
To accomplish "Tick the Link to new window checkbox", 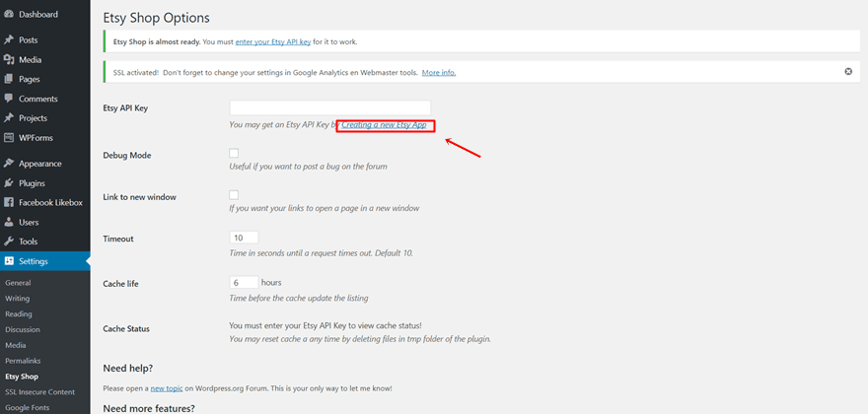I will tap(234, 195).
